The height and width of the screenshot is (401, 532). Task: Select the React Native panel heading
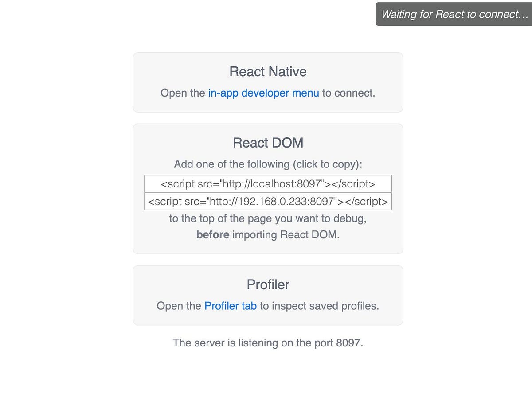click(x=268, y=71)
